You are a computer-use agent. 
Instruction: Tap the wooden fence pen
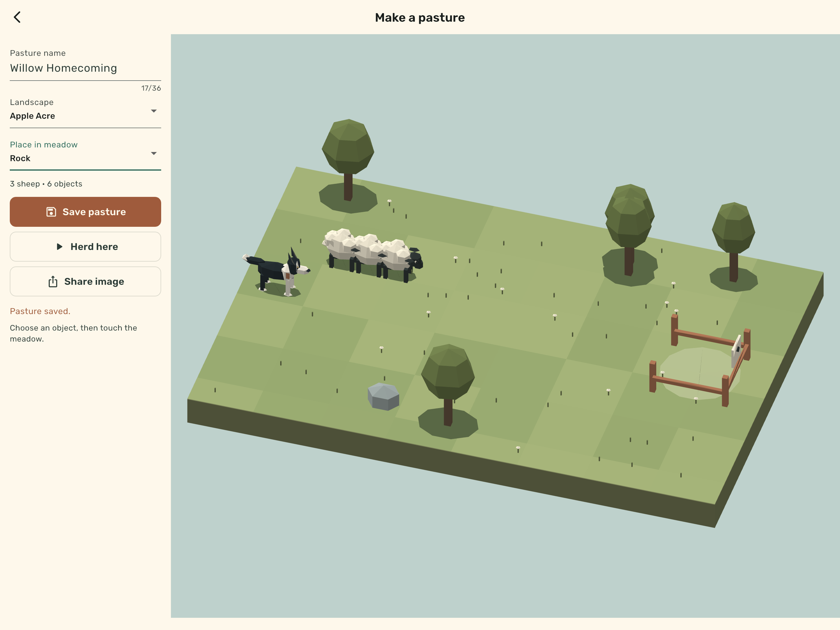(x=700, y=361)
